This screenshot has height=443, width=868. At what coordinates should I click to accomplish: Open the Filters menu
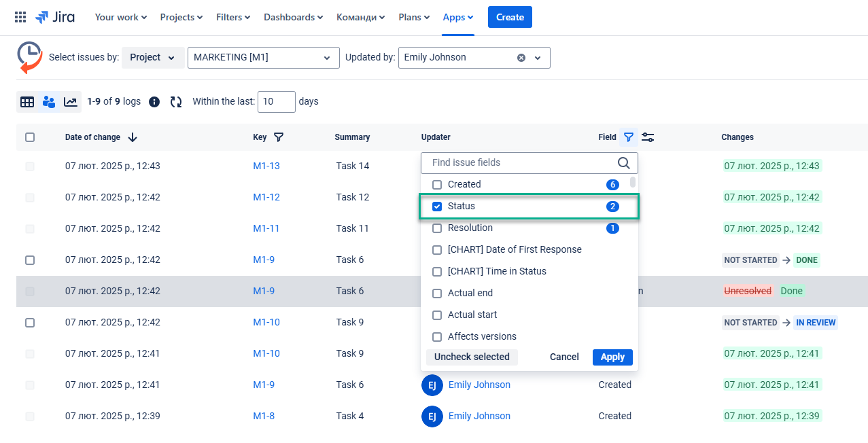click(233, 17)
